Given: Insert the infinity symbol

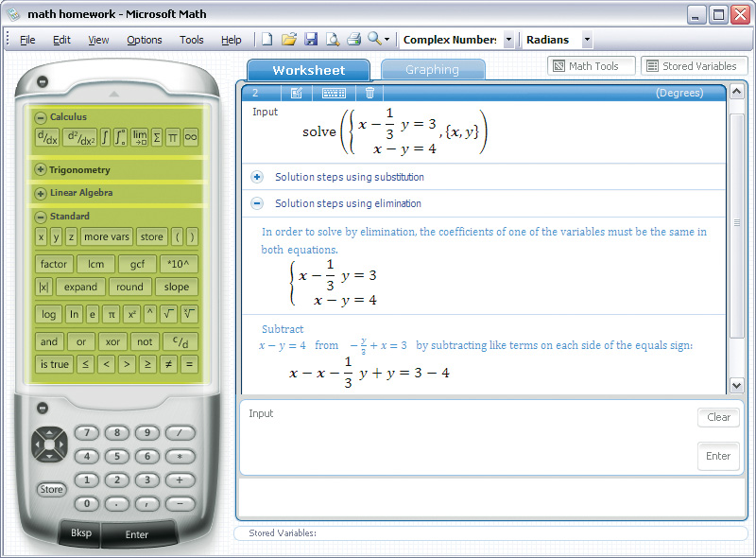Looking at the screenshot, I should (x=191, y=137).
